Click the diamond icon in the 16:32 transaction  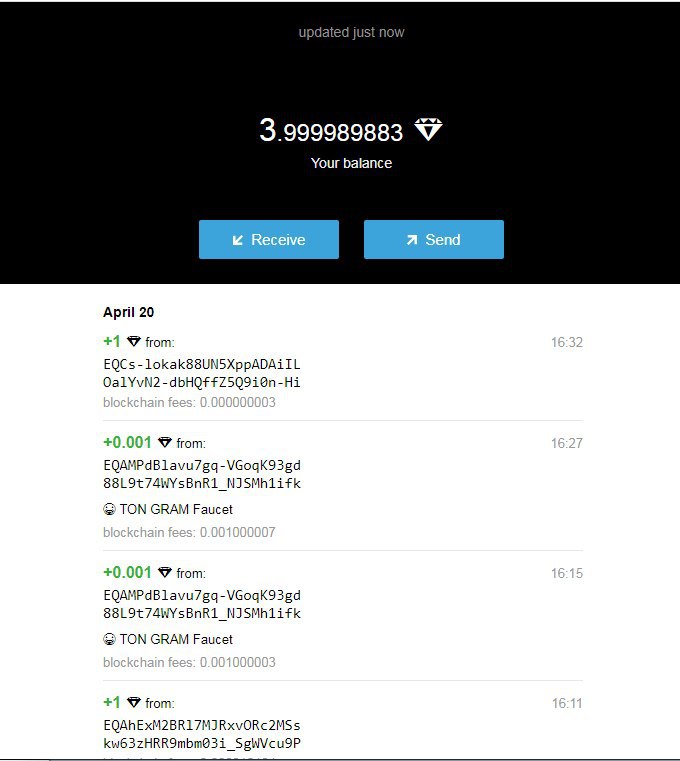click(134, 341)
